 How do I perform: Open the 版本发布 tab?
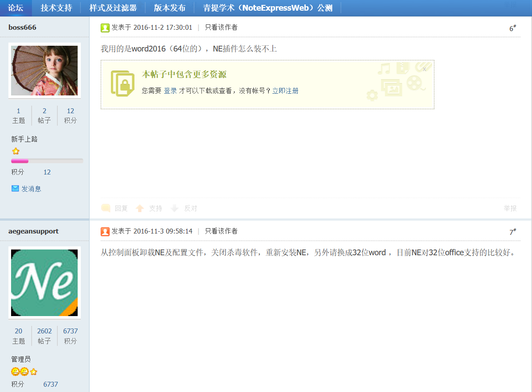click(x=170, y=8)
